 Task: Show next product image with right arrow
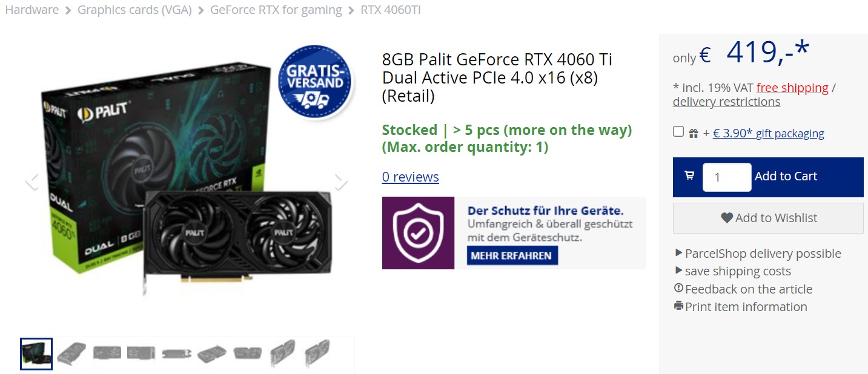[341, 180]
